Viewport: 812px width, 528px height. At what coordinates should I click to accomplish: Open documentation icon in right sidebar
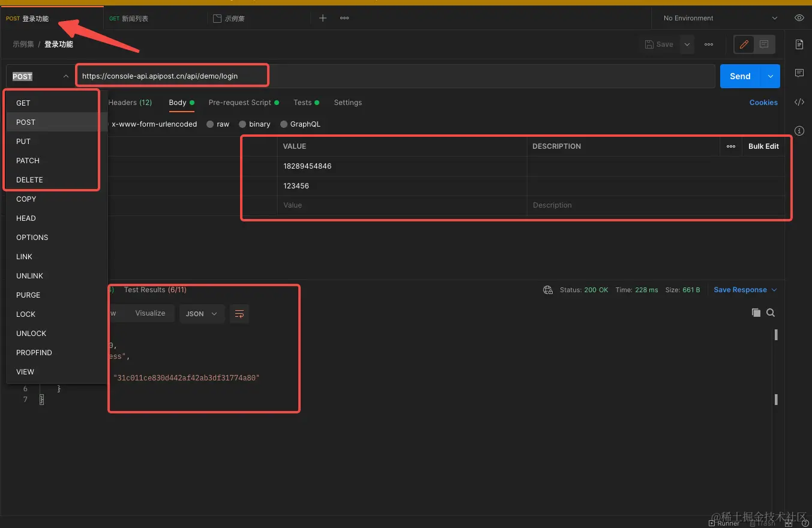[x=799, y=44]
